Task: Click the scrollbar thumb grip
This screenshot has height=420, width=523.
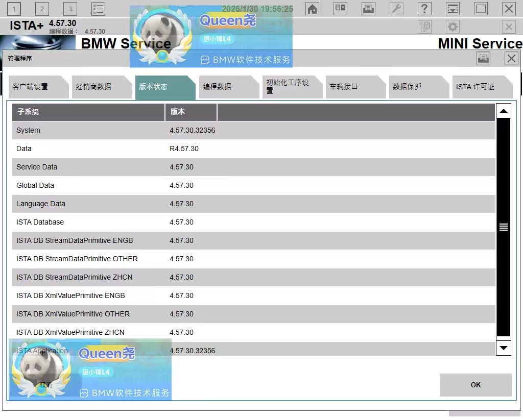Action: coord(504,227)
